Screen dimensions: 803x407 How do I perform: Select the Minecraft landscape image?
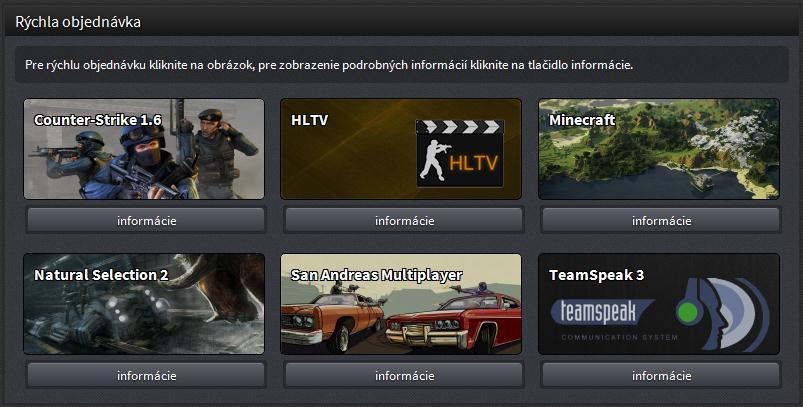click(659, 149)
